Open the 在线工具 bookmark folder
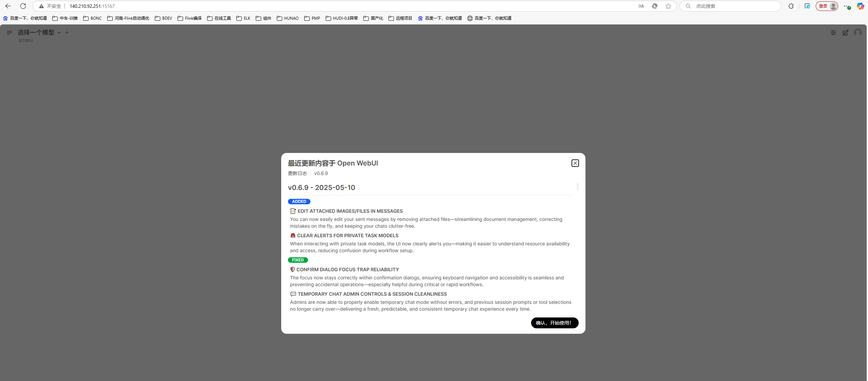 (x=219, y=18)
